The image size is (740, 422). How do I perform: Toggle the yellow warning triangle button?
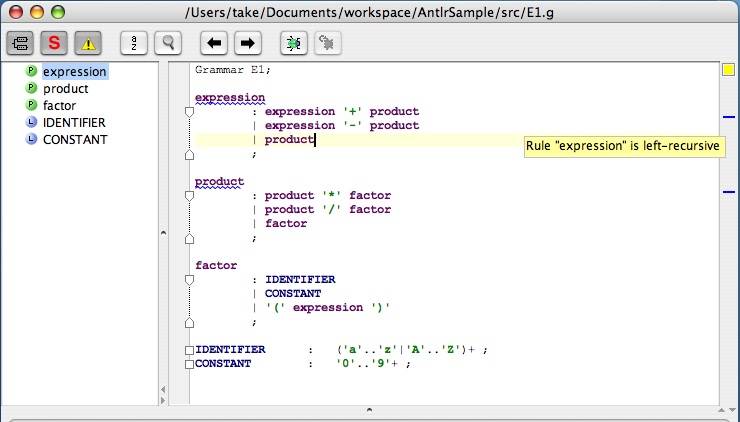[x=89, y=43]
